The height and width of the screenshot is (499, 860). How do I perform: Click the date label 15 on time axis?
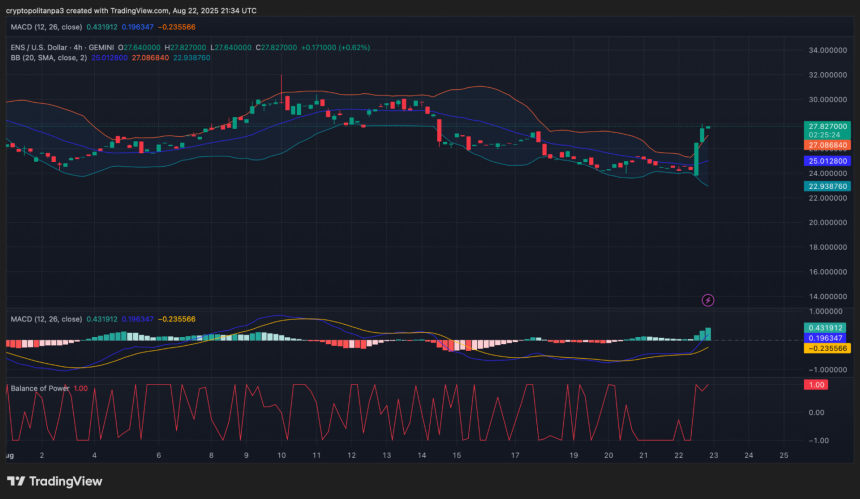[456, 455]
